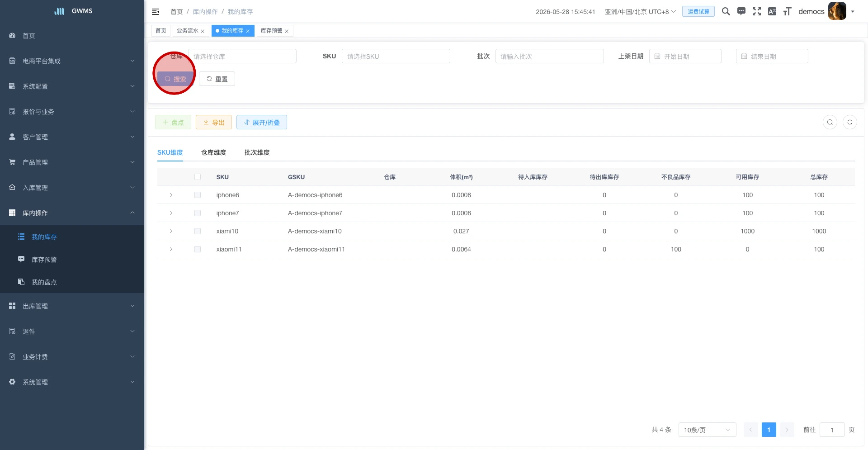Close the 业务流水 page tab
Image resolution: width=868 pixels, height=450 pixels.
pos(203,31)
